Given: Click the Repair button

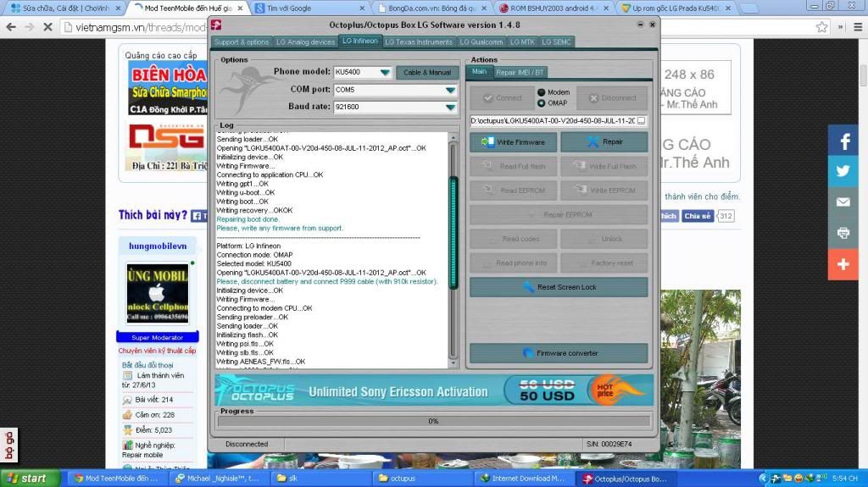Looking at the screenshot, I should (604, 142).
